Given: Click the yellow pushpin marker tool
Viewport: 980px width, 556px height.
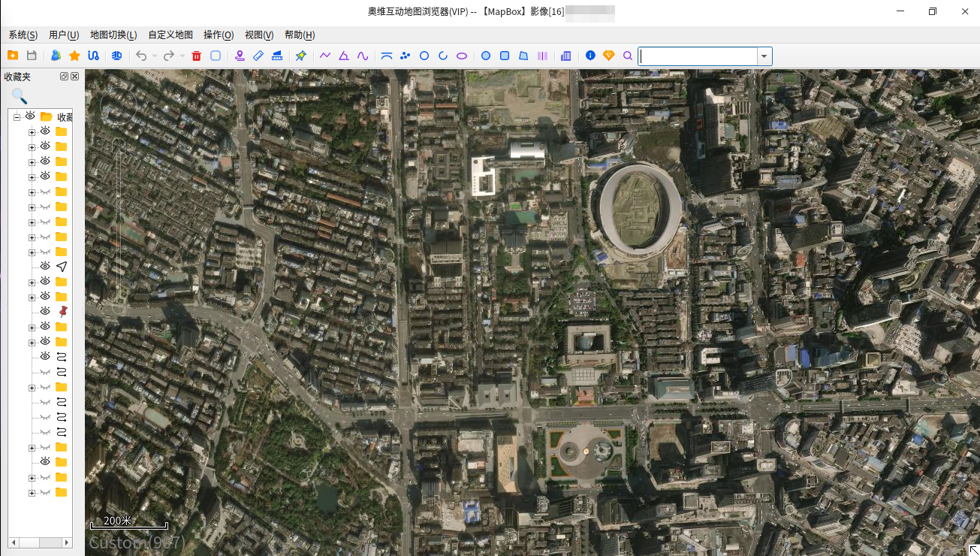Looking at the screenshot, I should (x=300, y=56).
